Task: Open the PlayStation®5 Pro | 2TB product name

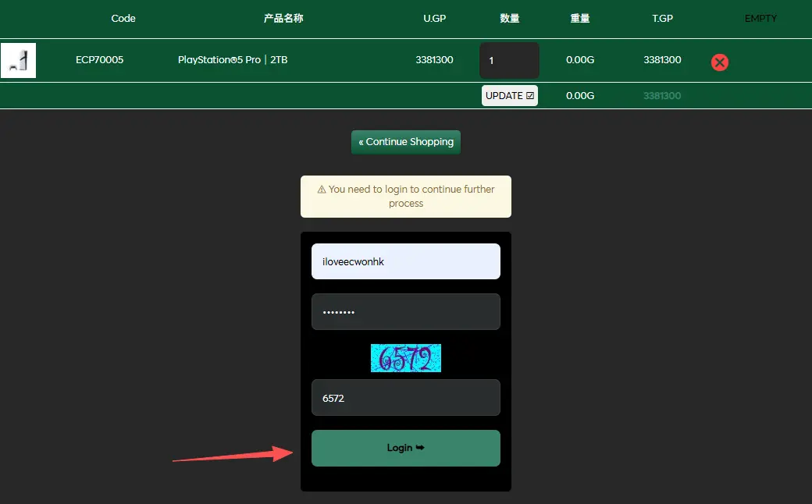Action: 233,60
